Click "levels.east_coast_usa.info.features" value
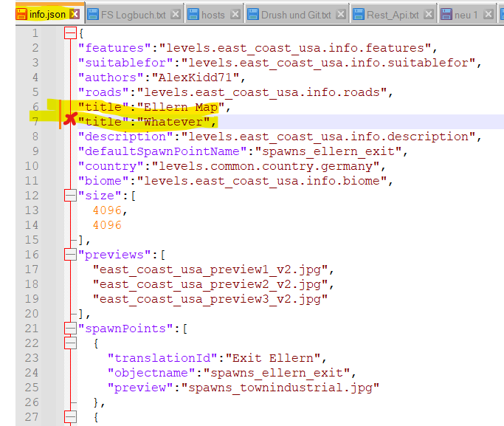This screenshot has width=504, height=426. click(x=295, y=48)
